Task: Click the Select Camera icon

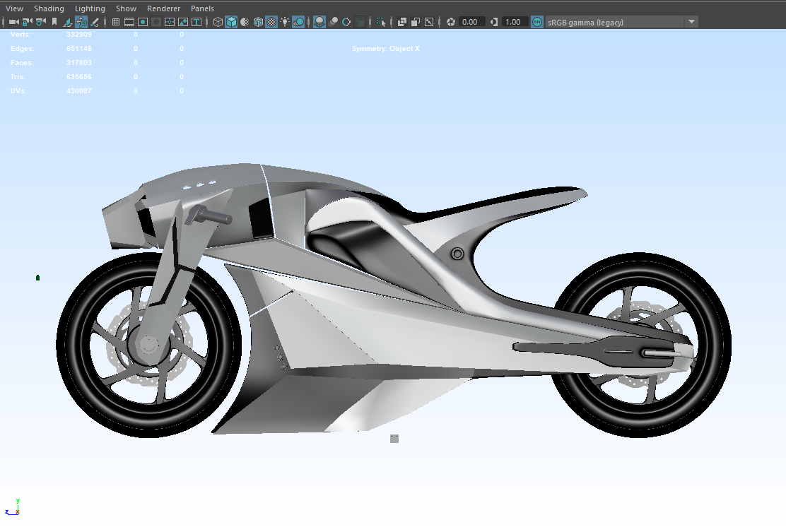Action: point(13,22)
